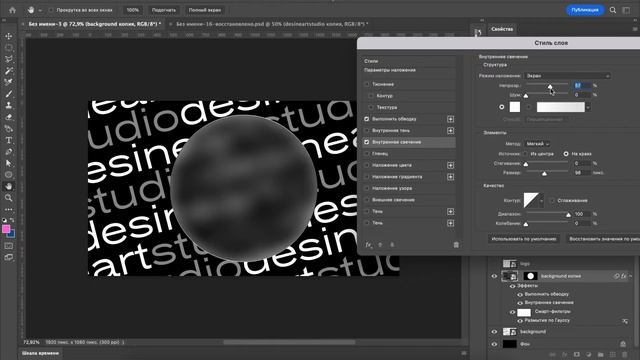Add another Color Overlay plus icon
640x360 pixels.
point(450,165)
